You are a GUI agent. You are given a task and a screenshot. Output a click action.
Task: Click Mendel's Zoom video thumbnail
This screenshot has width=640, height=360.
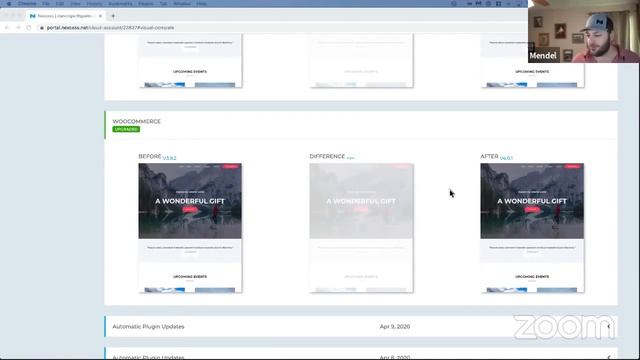(584, 31)
